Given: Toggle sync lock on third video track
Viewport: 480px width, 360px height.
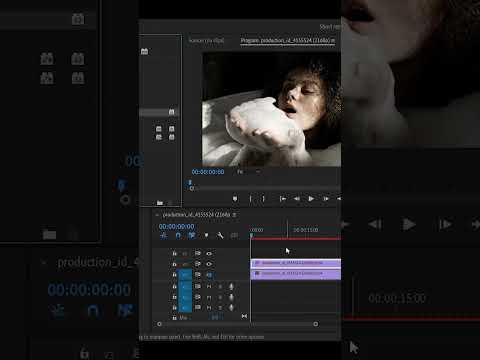Looking at the screenshot, I should coord(198,274).
